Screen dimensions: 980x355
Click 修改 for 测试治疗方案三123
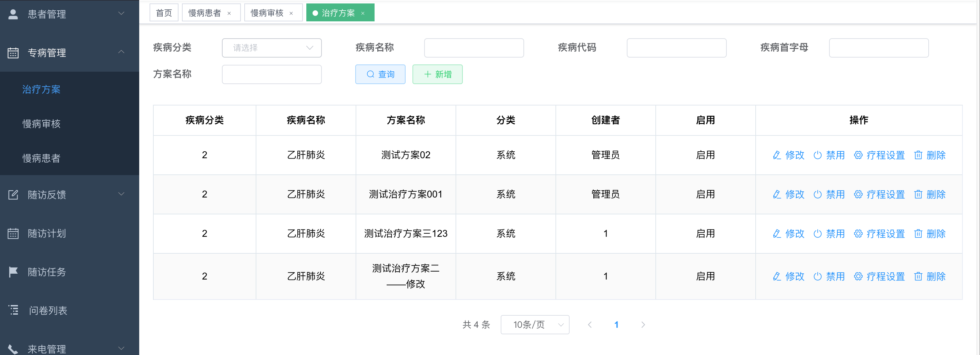(x=789, y=234)
